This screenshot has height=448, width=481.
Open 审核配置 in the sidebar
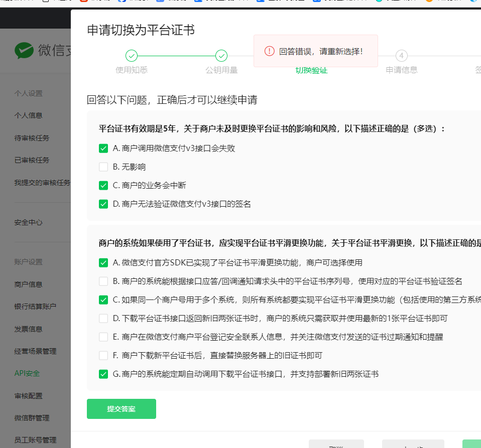(x=28, y=396)
